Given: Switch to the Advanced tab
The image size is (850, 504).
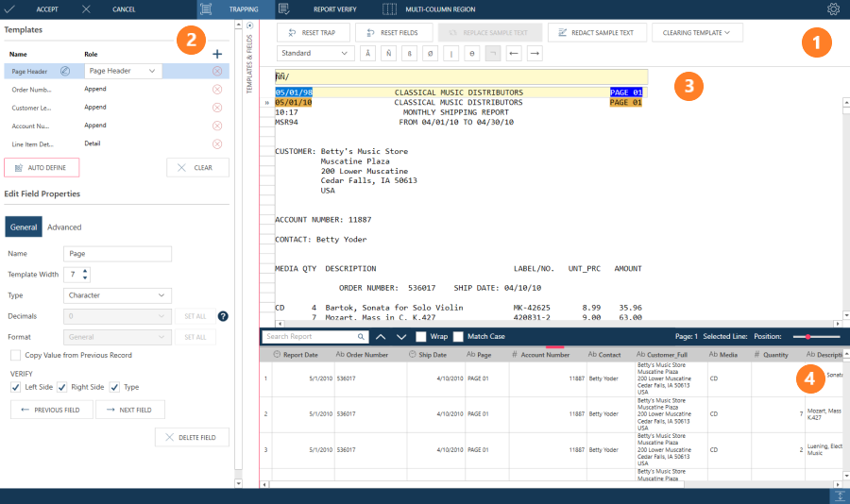Looking at the screenshot, I should click(65, 227).
